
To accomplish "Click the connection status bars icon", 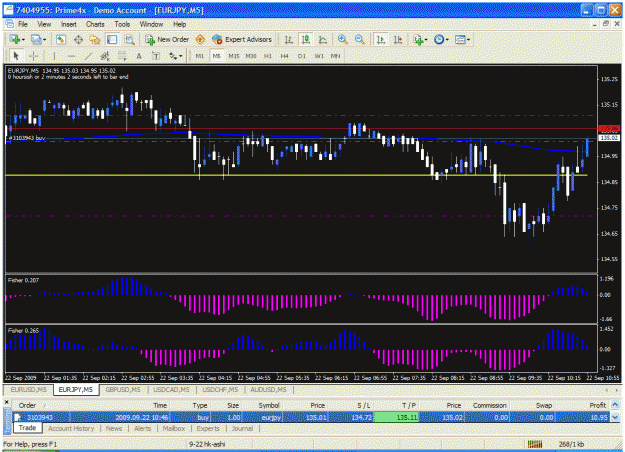I will pos(535,444).
